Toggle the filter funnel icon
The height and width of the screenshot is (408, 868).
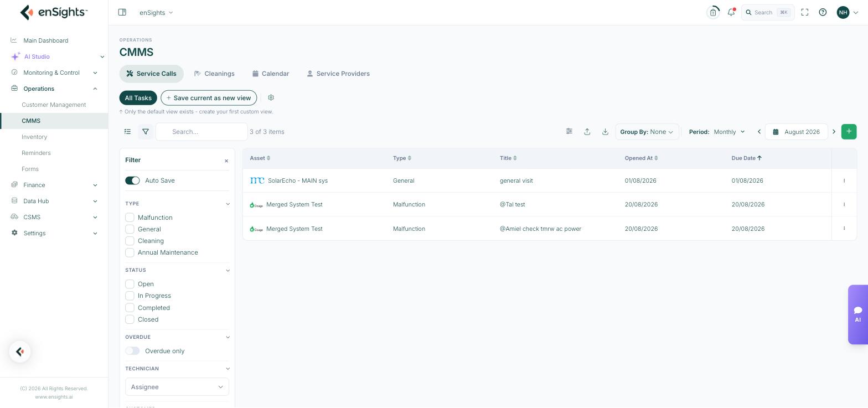point(146,132)
